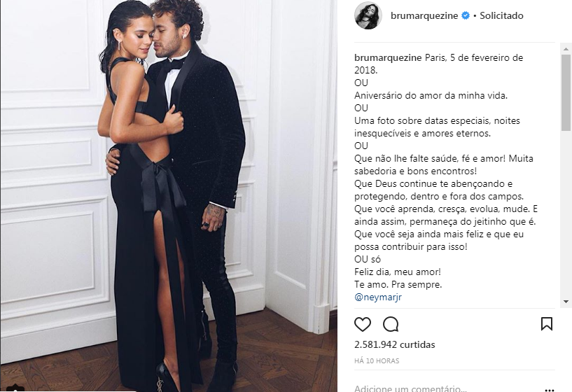The image size is (572, 392).
Task: Open more options with the three-dot icon
Action: tap(550, 389)
